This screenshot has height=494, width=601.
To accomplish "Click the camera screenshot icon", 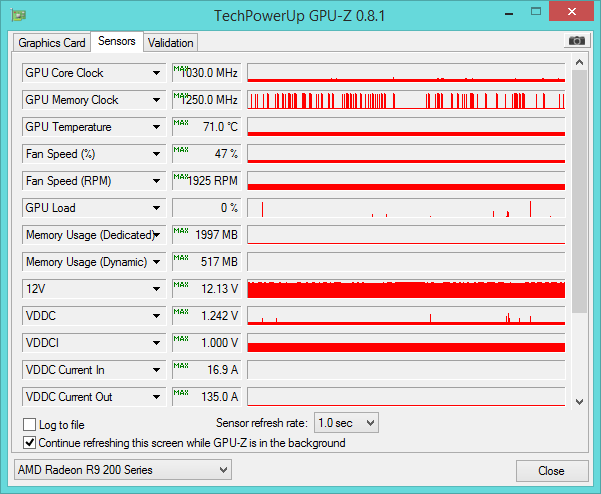I will click(x=576, y=41).
